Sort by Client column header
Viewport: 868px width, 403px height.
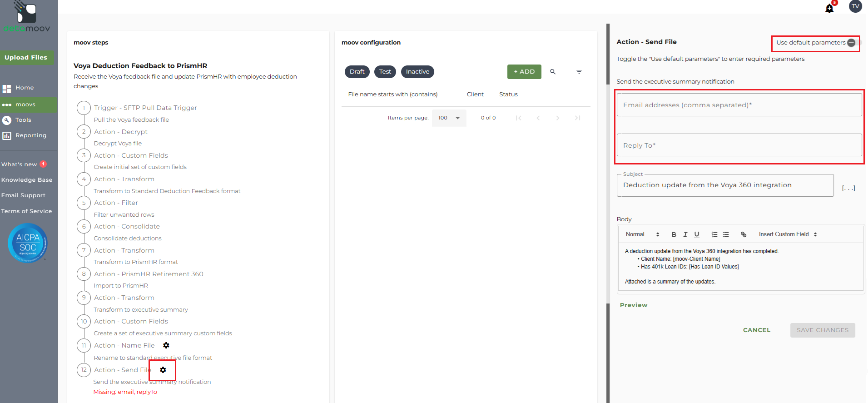coord(475,95)
